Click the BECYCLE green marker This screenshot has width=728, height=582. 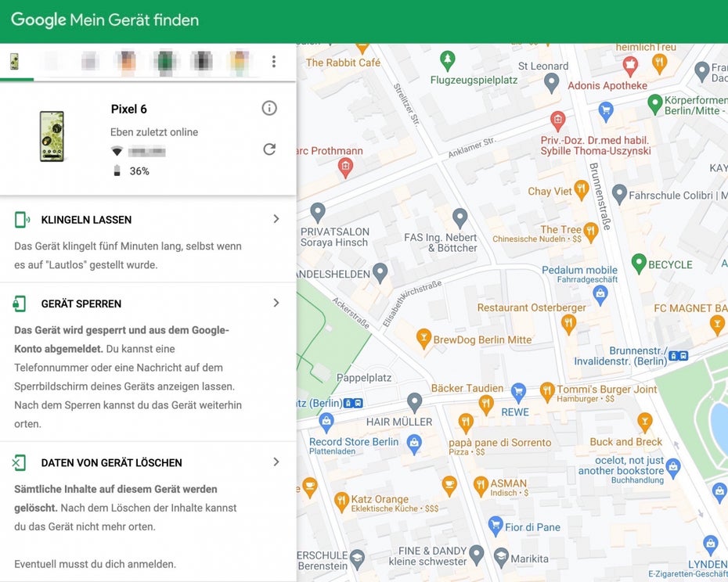click(x=639, y=263)
